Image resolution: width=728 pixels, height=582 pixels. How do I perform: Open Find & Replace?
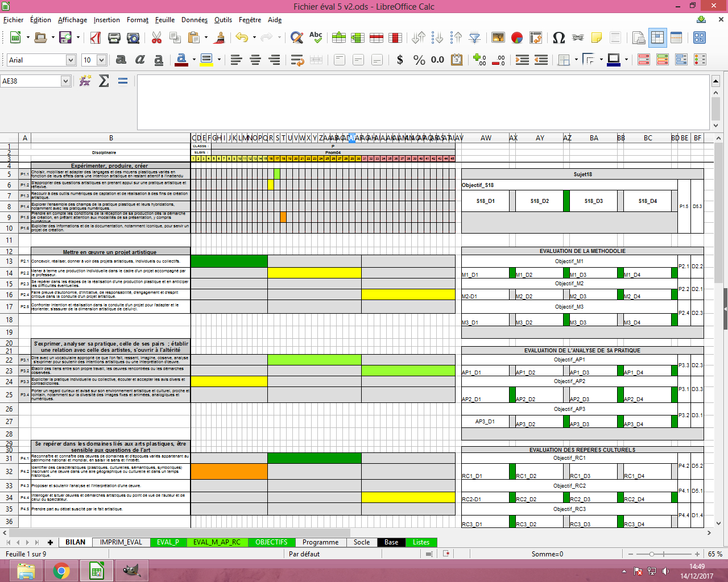(297, 38)
